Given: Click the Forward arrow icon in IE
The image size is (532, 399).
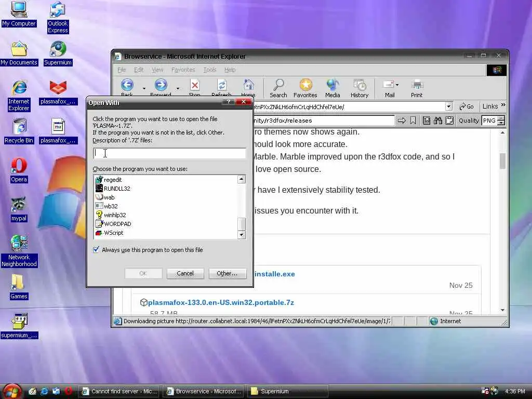Looking at the screenshot, I should [x=161, y=85].
